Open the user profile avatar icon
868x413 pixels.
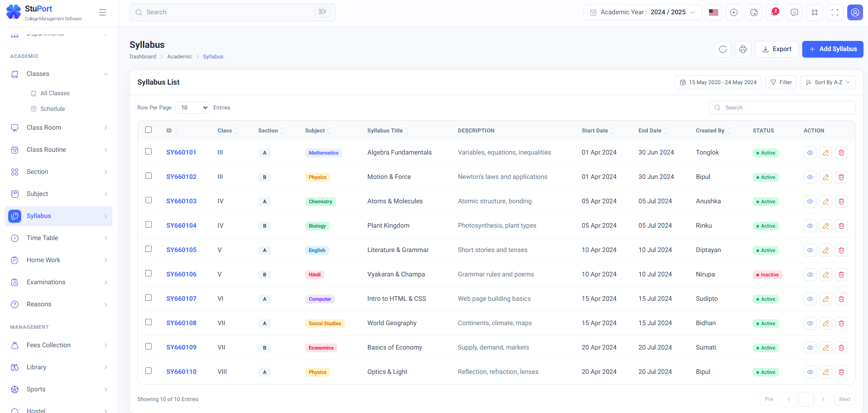point(855,12)
